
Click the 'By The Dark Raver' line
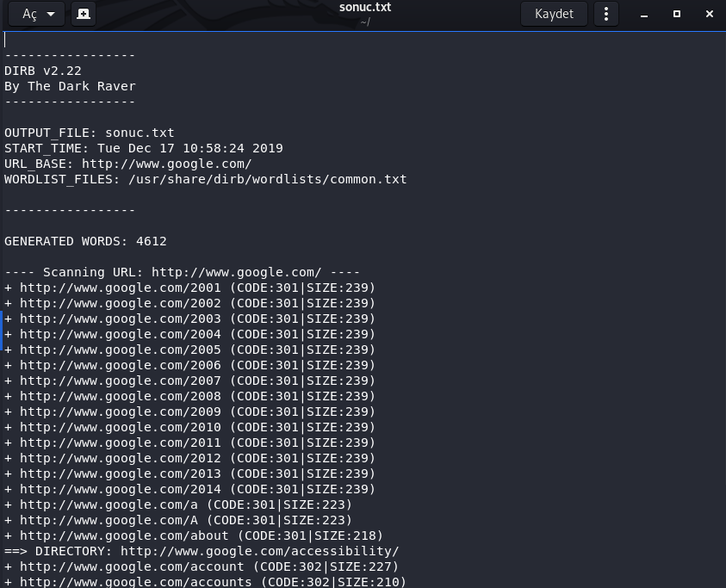70,87
